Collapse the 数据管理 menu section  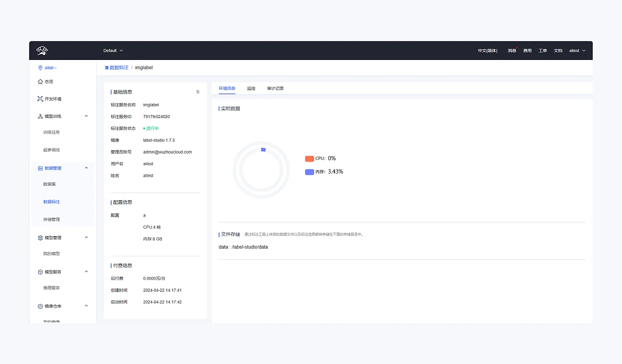86,168
